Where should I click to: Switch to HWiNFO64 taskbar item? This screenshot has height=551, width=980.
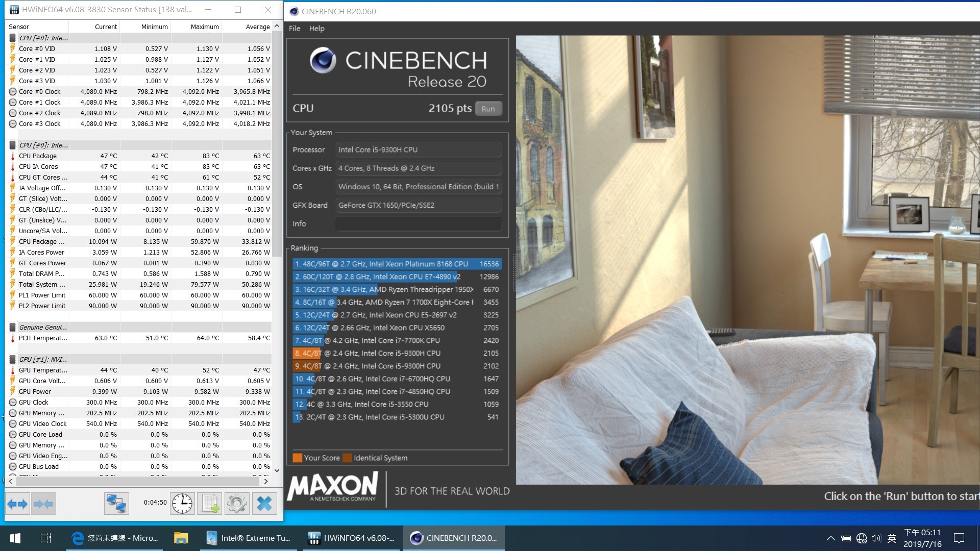pos(351,538)
